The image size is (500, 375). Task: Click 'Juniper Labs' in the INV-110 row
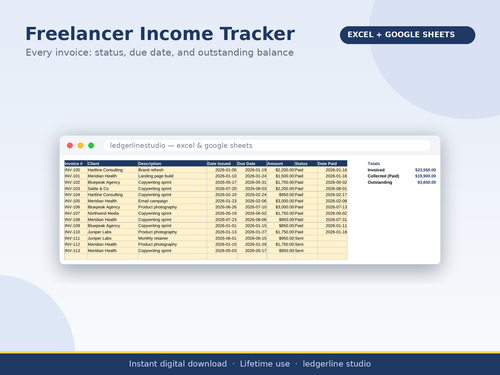(112, 232)
